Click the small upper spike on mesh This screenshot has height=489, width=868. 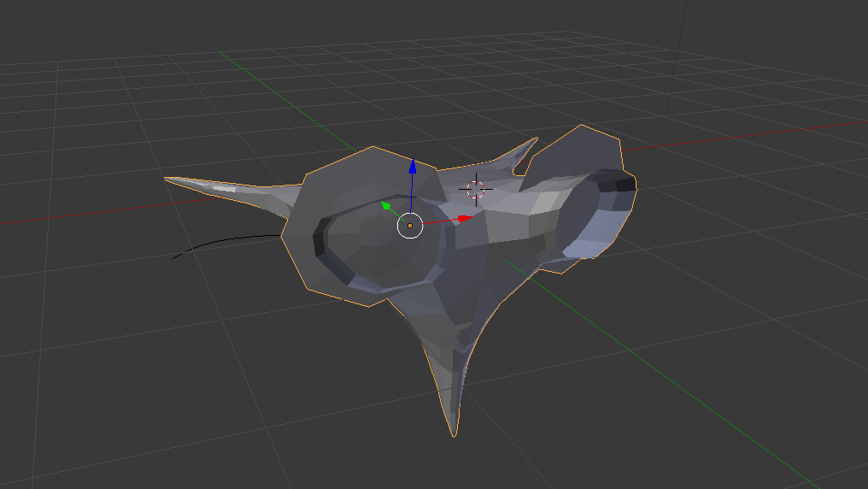pos(525,152)
